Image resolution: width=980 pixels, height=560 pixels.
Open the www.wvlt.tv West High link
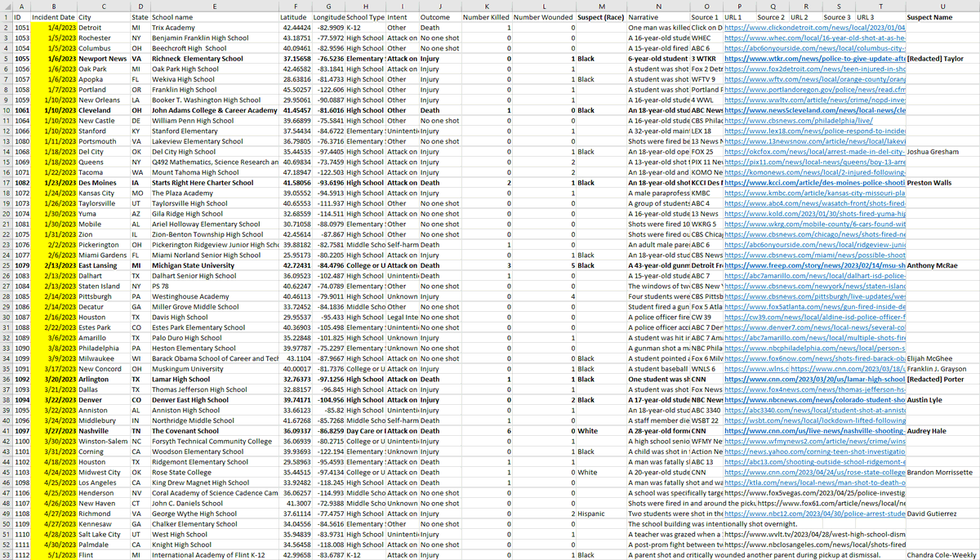[x=814, y=536]
